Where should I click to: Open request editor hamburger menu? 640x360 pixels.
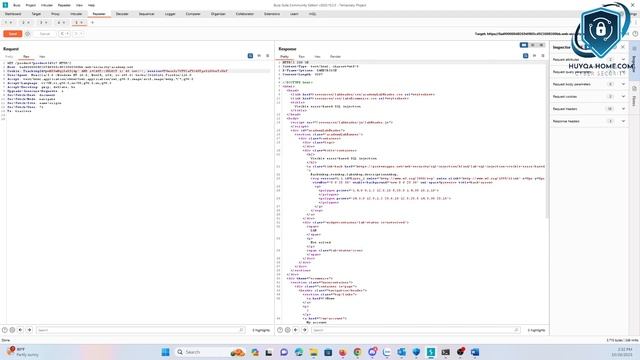(x=268, y=56)
